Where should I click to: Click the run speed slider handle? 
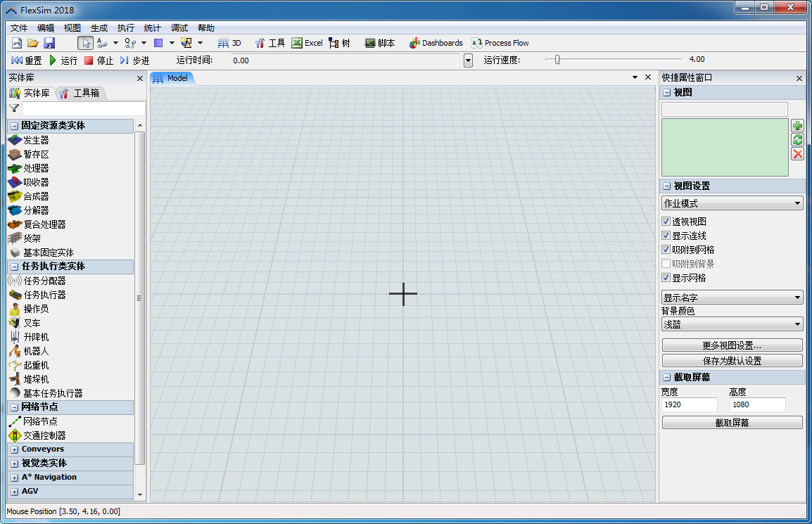click(557, 60)
